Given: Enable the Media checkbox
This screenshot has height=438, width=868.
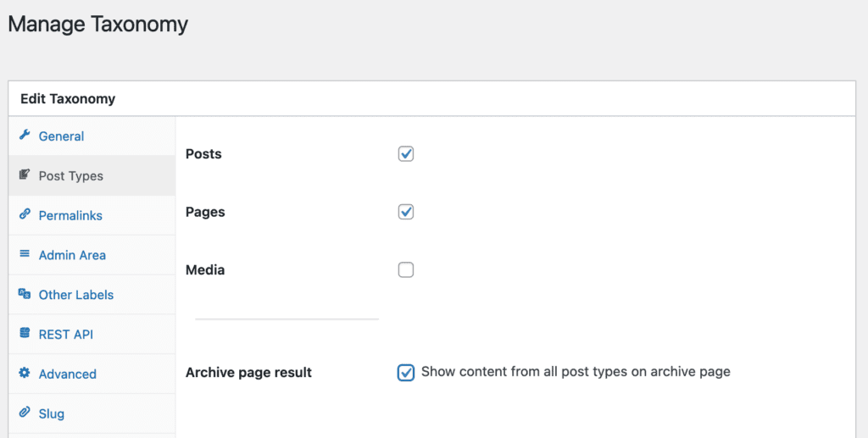Looking at the screenshot, I should click(406, 270).
